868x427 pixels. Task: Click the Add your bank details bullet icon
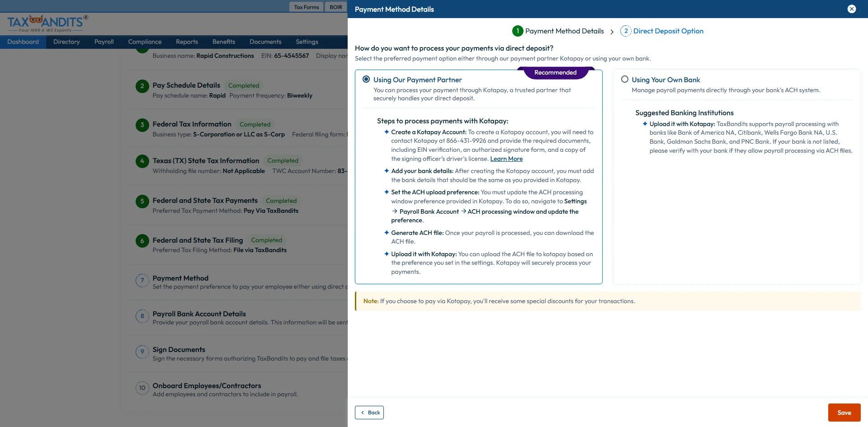coord(387,171)
